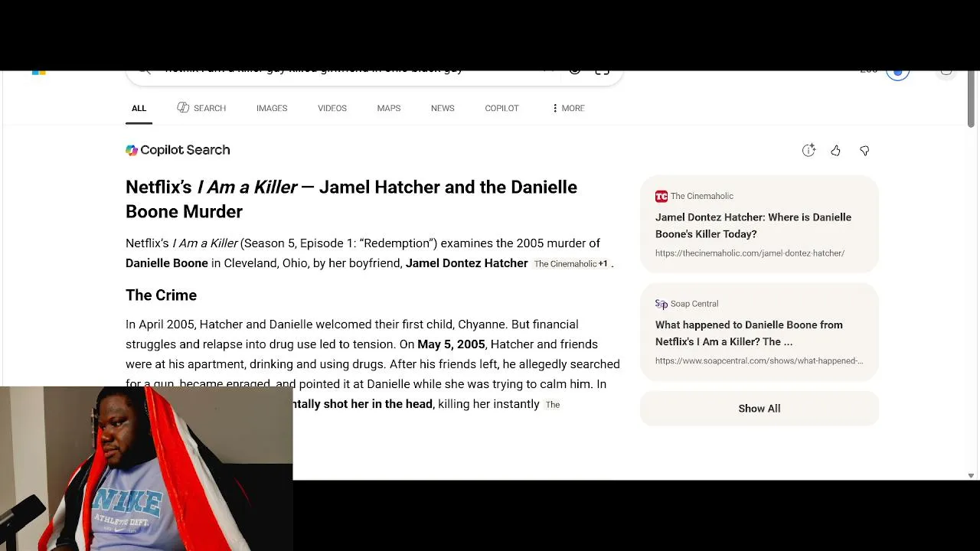
Task: Click the soapcentral.com URL
Action: point(759,360)
